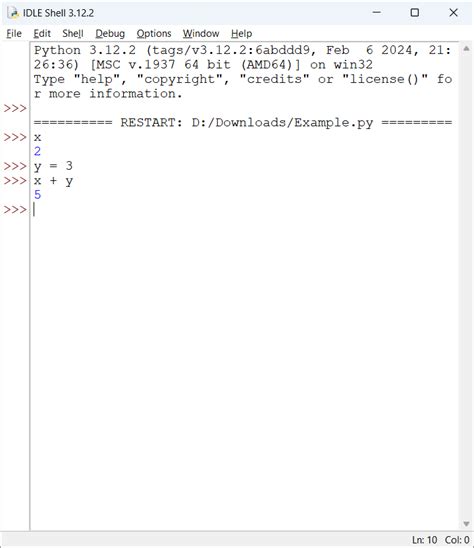Open the File menu
This screenshot has height=548, width=474.
pyautogui.click(x=14, y=34)
